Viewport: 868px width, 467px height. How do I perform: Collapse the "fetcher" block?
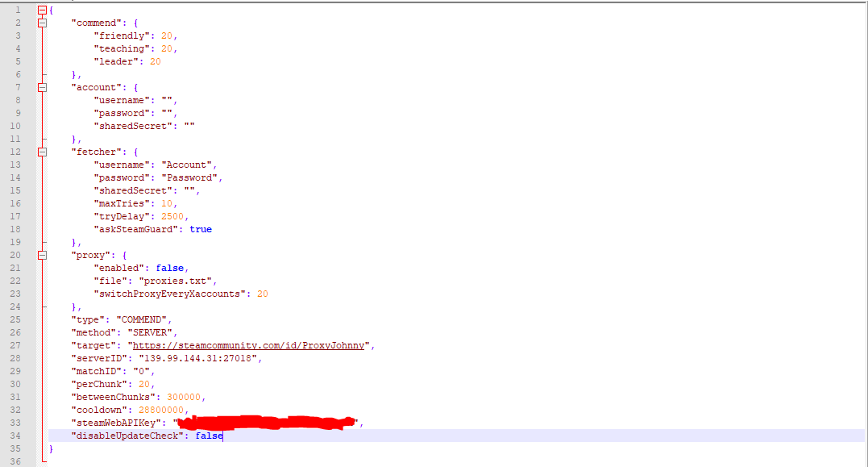click(x=41, y=152)
